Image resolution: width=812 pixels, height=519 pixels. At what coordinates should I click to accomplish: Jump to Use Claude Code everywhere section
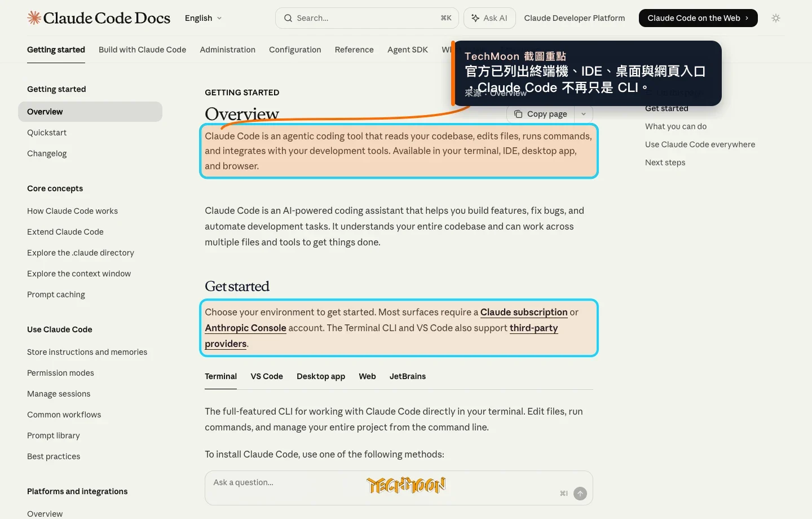[x=700, y=144]
